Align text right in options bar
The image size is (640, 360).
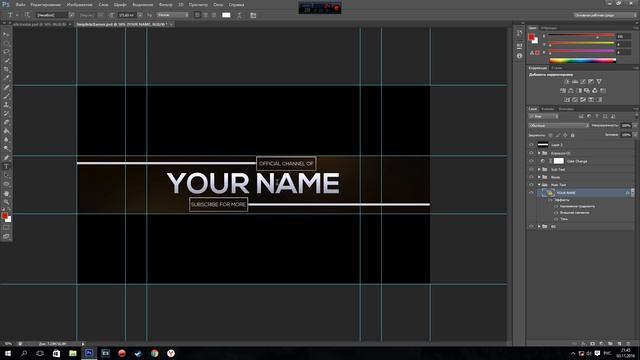[213, 15]
